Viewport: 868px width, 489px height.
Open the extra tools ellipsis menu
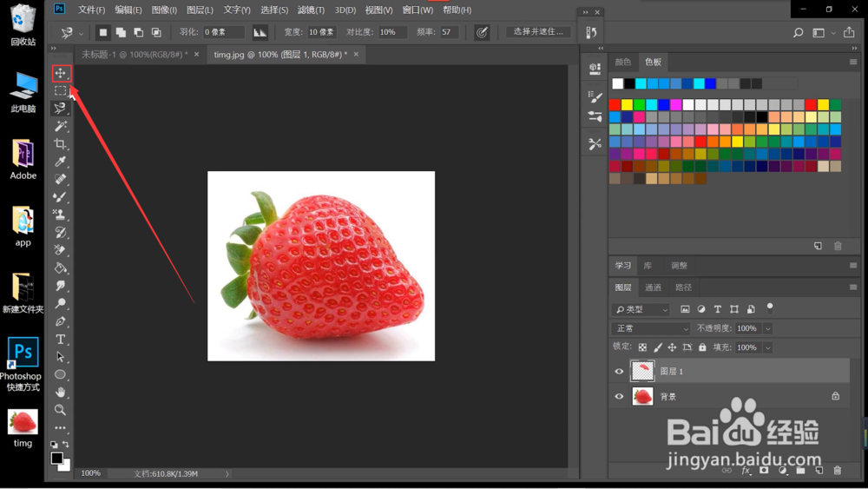coord(61,427)
